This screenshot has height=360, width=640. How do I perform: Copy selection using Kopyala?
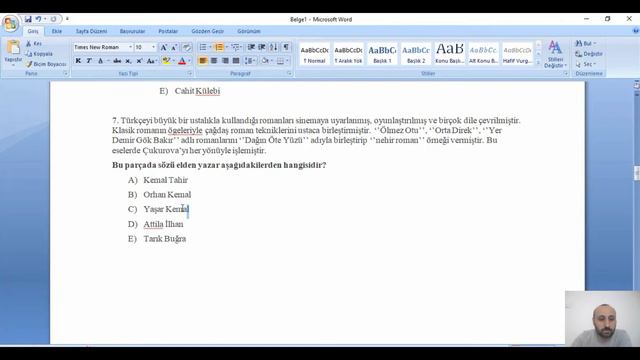[39, 54]
